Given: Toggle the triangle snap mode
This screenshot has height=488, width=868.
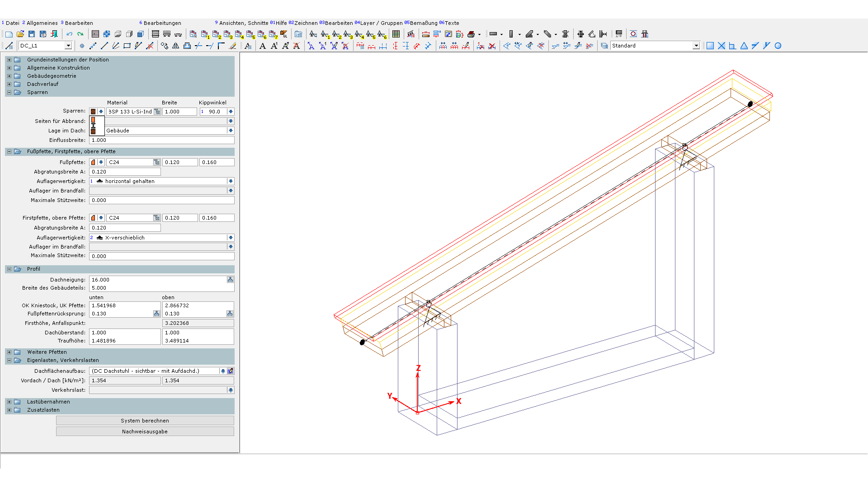Looking at the screenshot, I should [744, 46].
